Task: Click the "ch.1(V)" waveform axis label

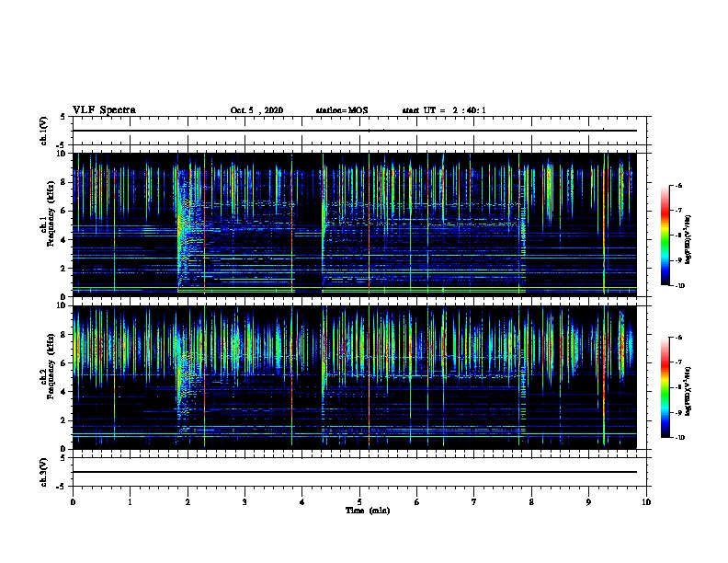Action: pyautogui.click(x=43, y=131)
